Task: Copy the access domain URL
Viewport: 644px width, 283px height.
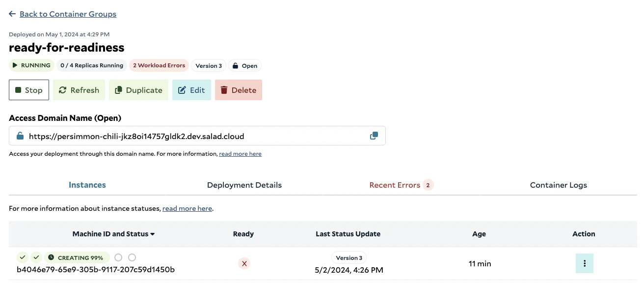Action: coord(374,136)
